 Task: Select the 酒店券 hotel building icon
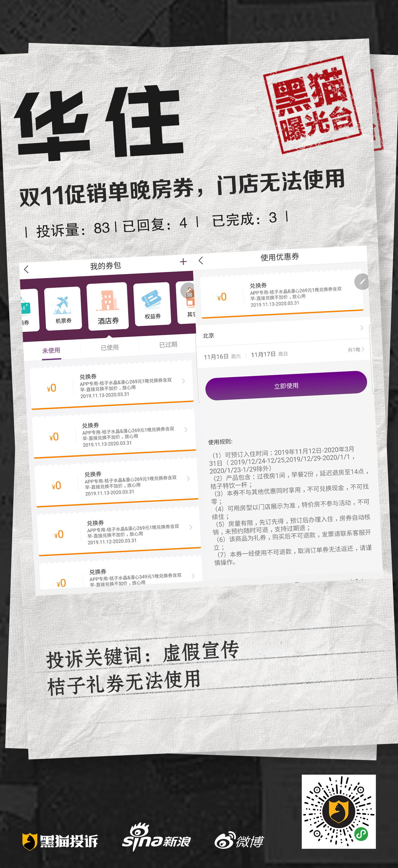click(107, 301)
